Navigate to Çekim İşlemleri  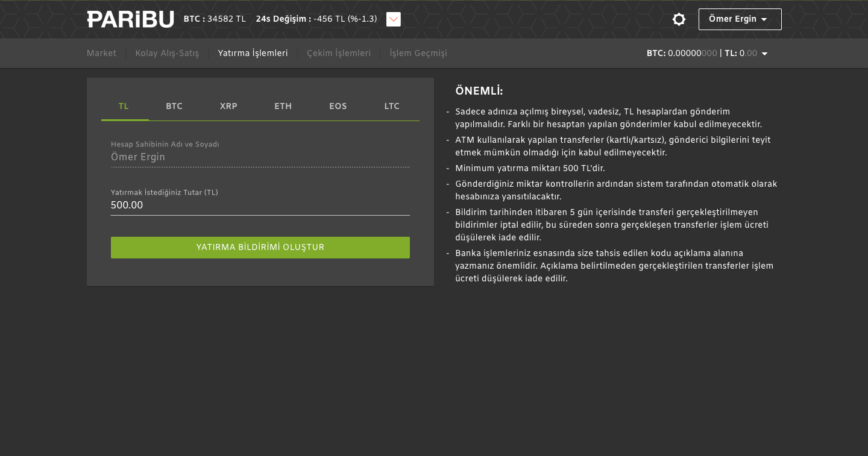point(339,54)
